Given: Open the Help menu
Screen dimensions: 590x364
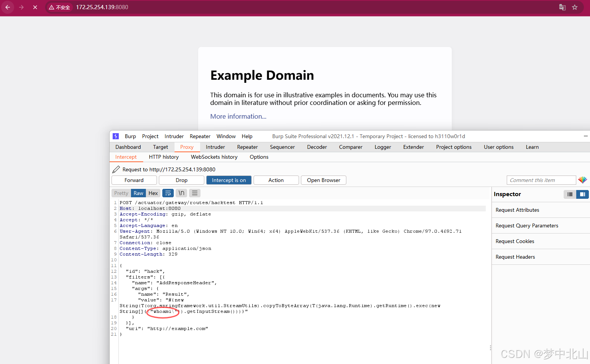Looking at the screenshot, I should [x=247, y=136].
